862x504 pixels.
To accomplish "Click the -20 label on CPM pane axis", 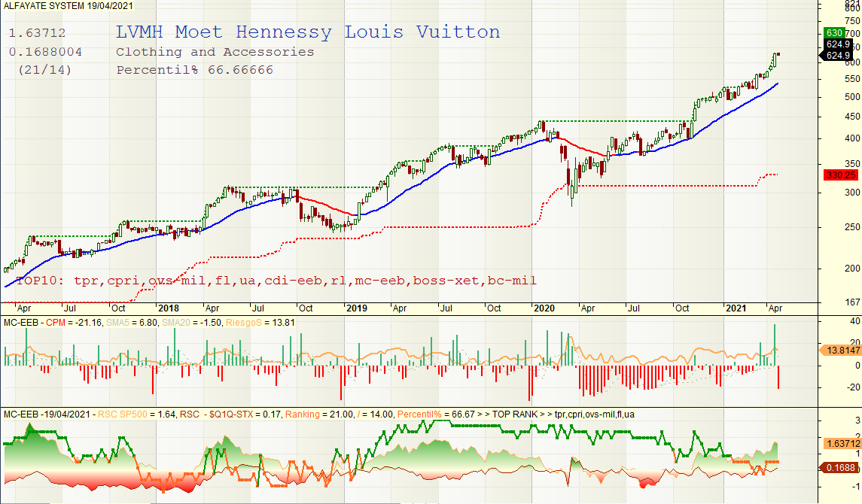I will pos(854,387).
